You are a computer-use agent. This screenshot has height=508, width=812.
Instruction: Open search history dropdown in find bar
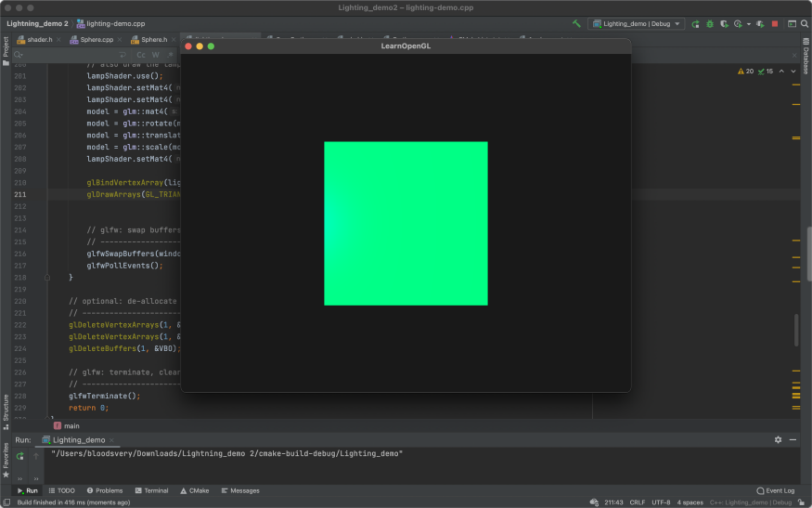click(x=18, y=55)
